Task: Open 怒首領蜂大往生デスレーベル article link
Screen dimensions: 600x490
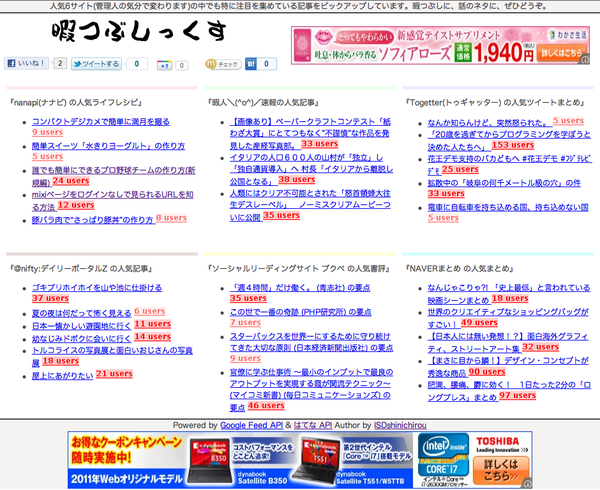Action: (310, 205)
